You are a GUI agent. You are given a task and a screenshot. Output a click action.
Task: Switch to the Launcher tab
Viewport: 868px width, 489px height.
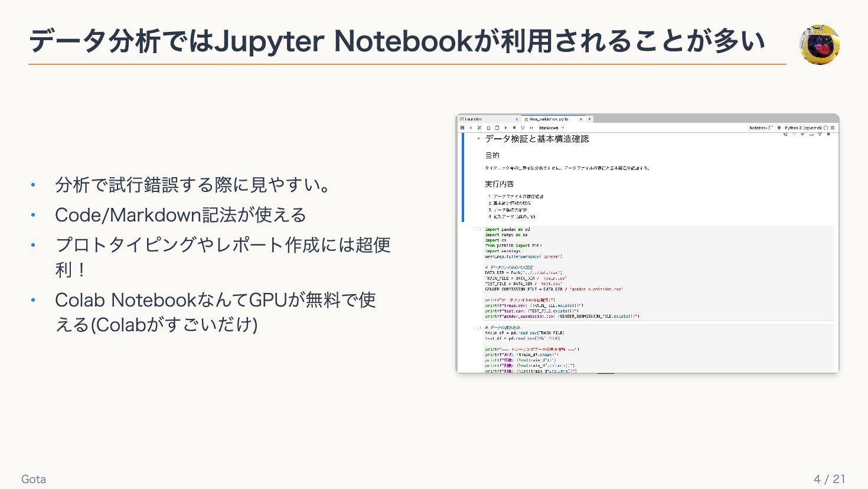tap(488, 119)
